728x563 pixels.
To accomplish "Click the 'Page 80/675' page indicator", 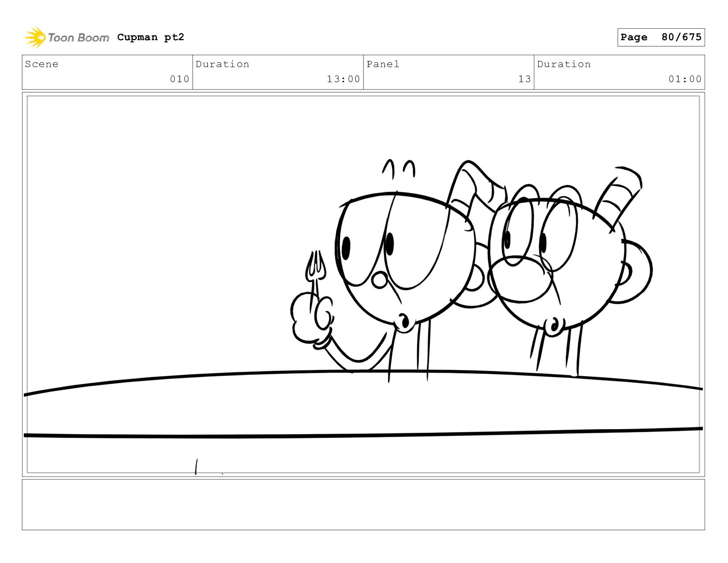I will tap(661, 37).
